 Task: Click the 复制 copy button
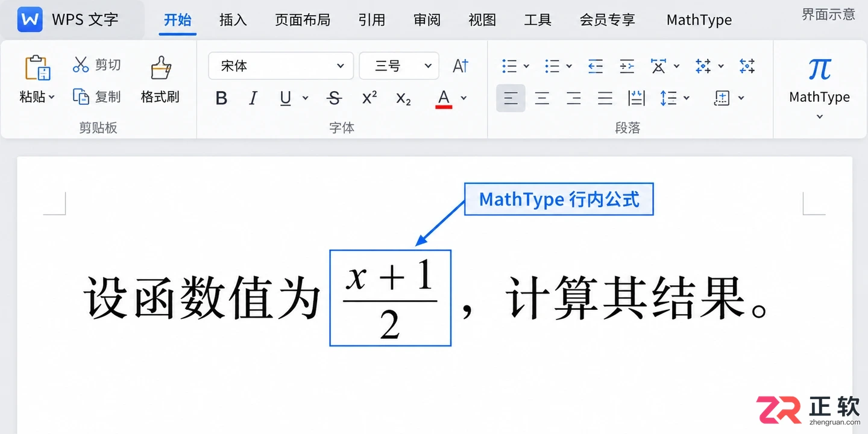point(97,96)
